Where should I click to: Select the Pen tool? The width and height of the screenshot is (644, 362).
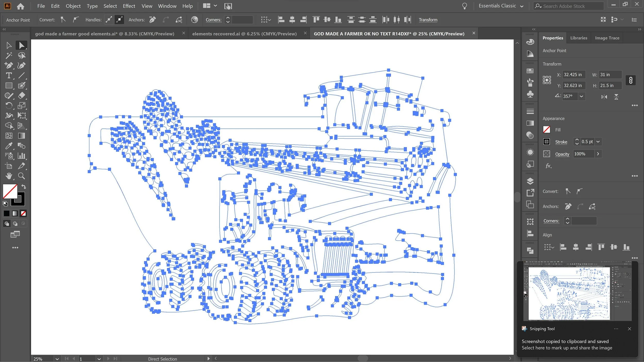9,65
